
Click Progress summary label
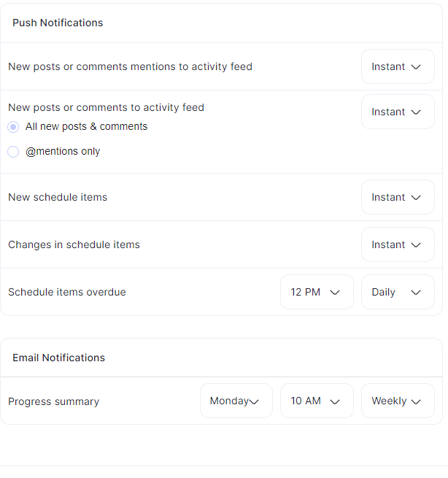54,401
